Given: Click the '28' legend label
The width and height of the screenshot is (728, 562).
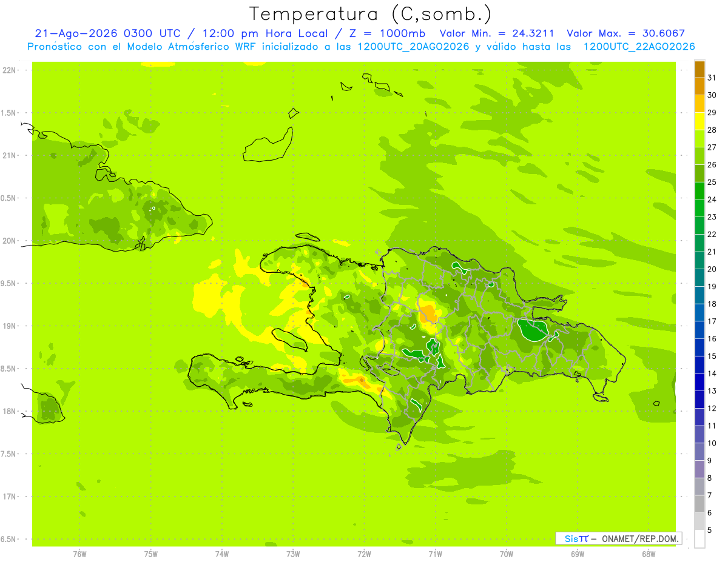Looking at the screenshot, I should click(712, 130).
